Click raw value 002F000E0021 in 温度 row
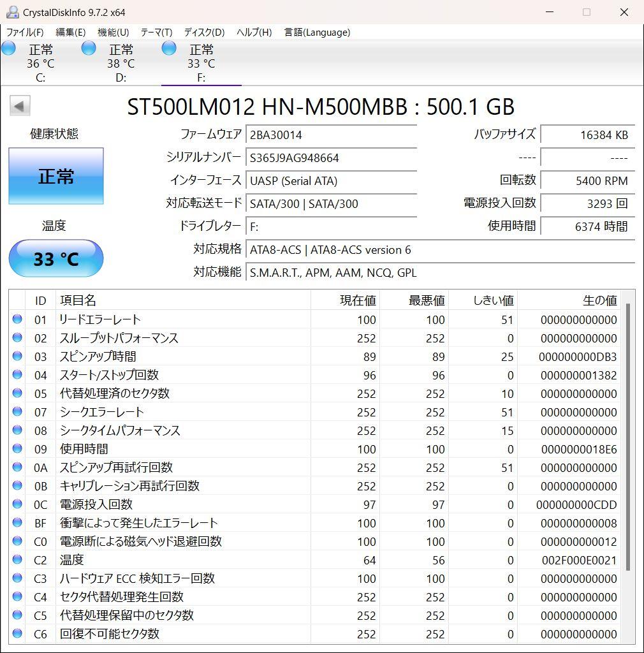Screen dimensions: 644x653 tap(579, 560)
